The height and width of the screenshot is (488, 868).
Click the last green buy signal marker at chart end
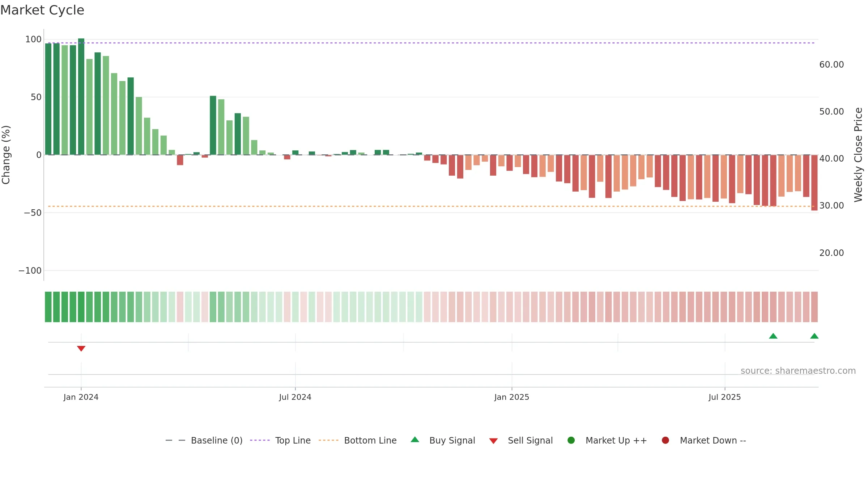point(814,336)
